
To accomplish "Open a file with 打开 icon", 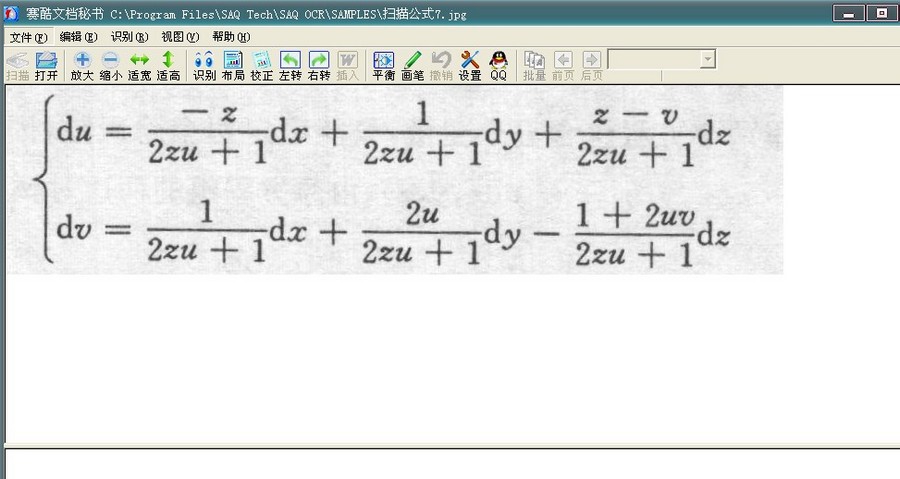I will (x=46, y=66).
